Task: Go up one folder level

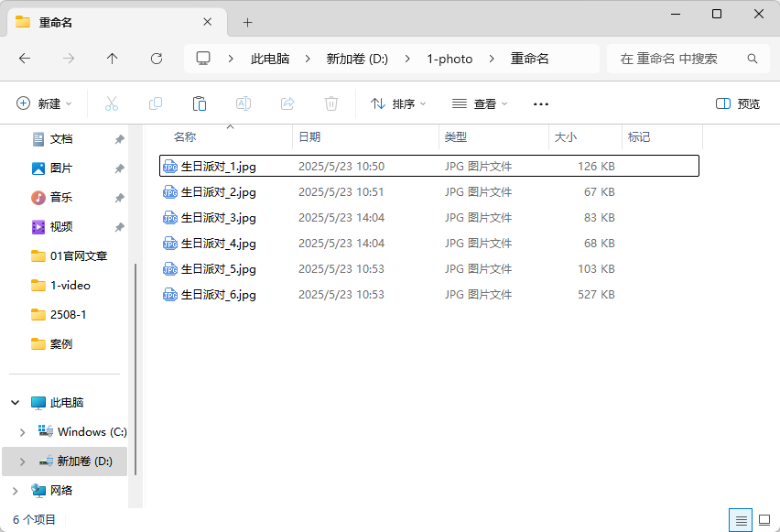Action: point(113,59)
